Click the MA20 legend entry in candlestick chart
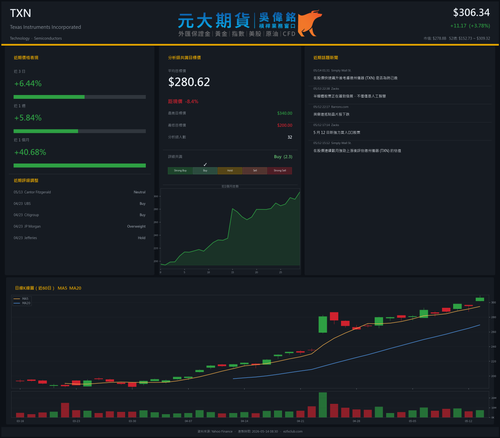Screen dimensions: 500x438 tap(22, 303)
